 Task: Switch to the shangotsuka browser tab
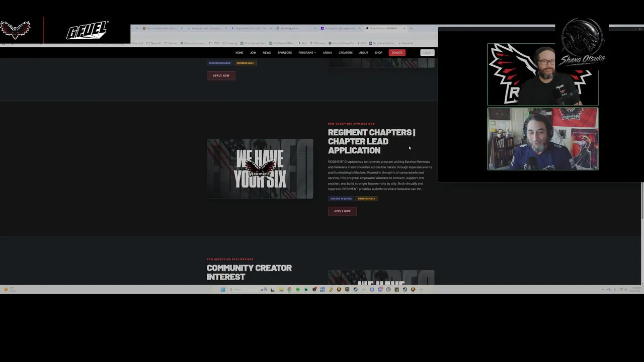pos(340,28)
